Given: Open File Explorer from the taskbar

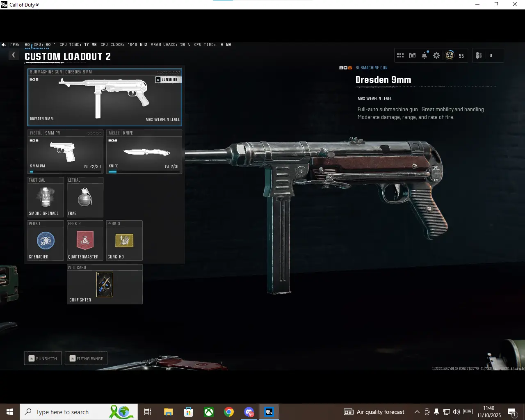Looking at the screenshot, I should pos(168,412).
